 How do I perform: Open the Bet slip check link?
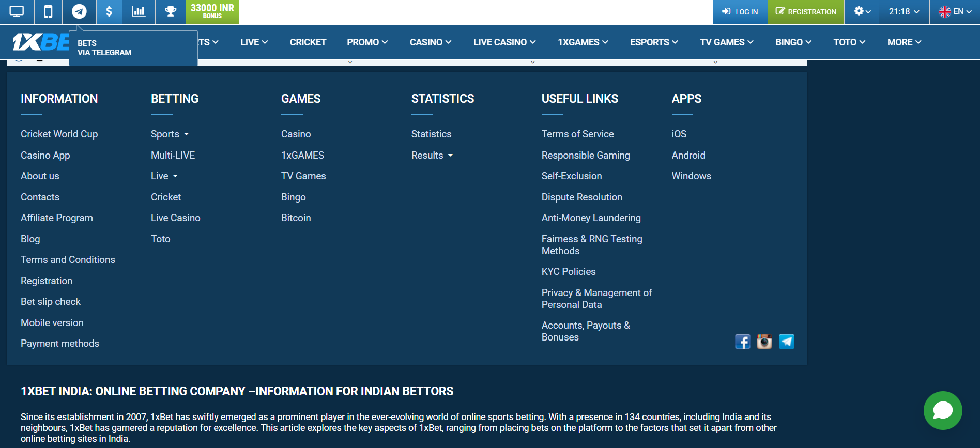(x=51, y=301)
